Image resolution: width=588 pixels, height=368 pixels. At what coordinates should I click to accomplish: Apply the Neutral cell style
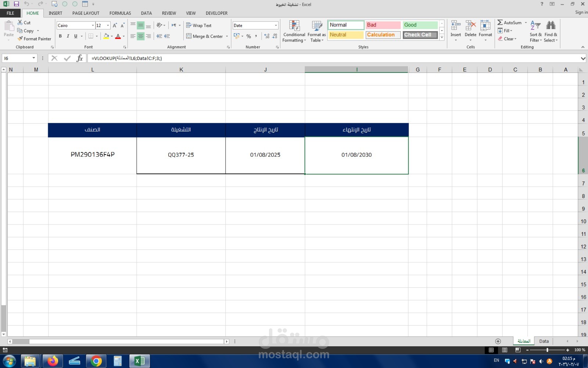click(346, 35)
